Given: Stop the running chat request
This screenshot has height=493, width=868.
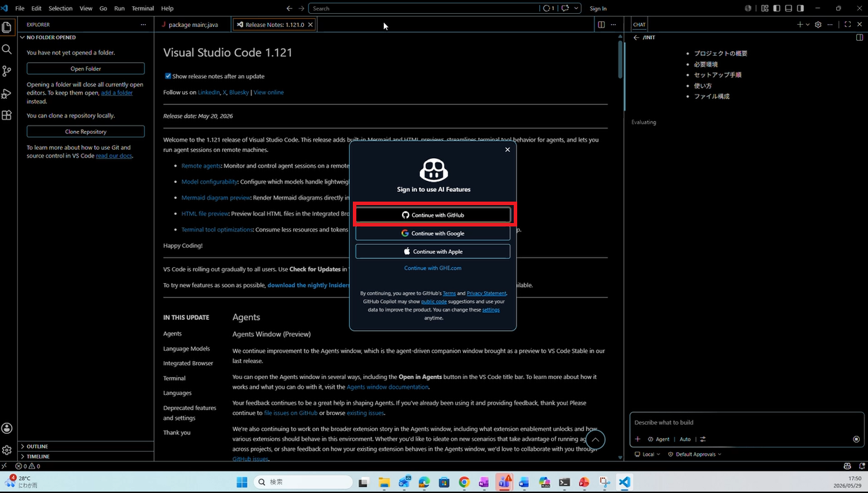Looking at the screenshot, I should click(x=856, y=439).
